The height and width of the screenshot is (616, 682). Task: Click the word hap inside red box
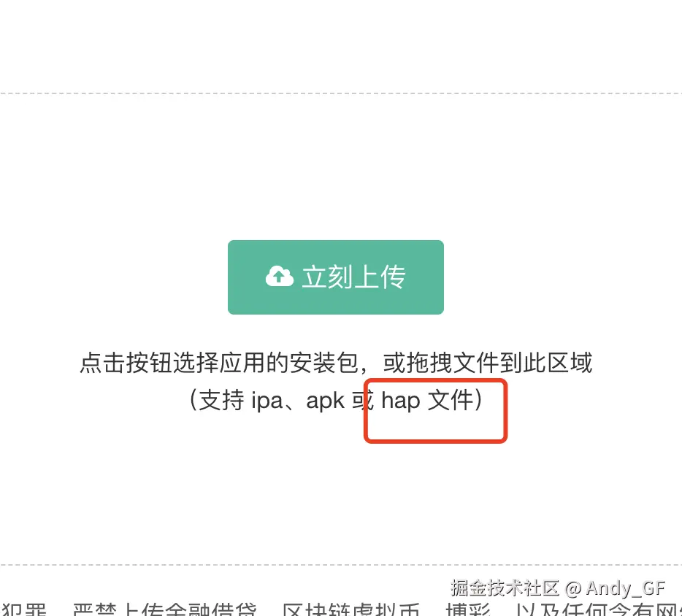(x=401, y=400)
